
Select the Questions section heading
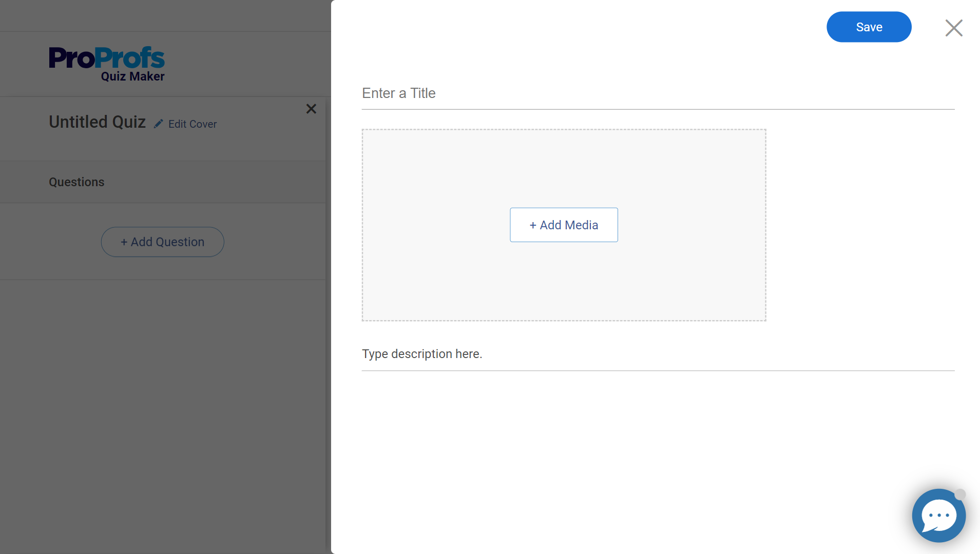76,182
